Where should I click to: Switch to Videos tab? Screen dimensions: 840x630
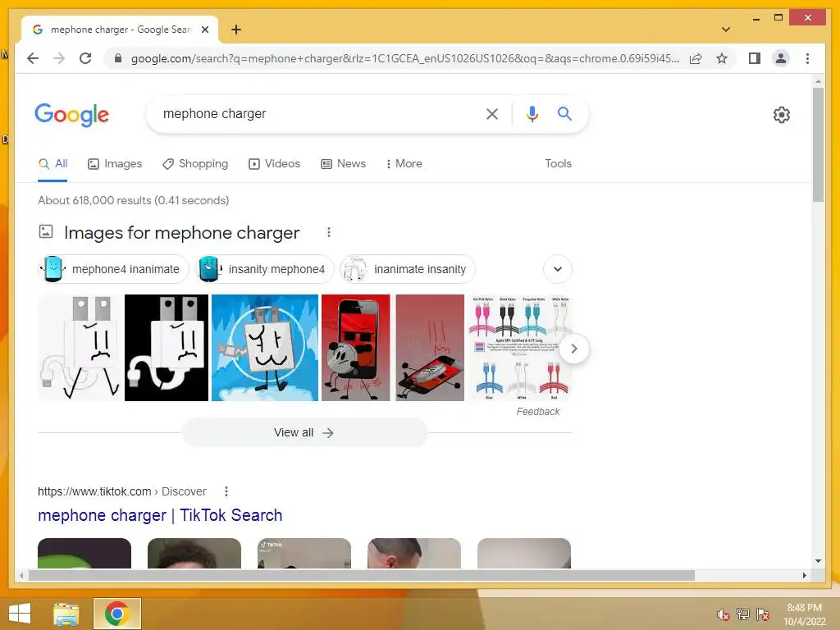click(274, 163)
